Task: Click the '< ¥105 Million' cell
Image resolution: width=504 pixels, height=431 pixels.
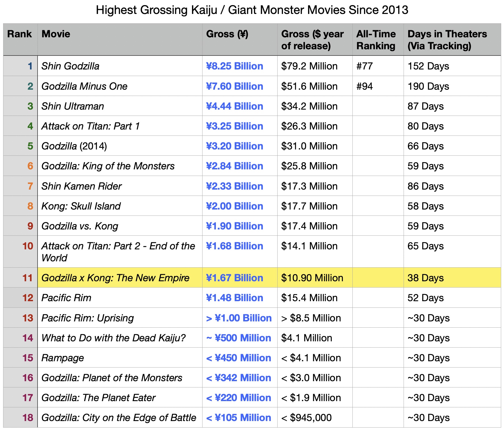Action: 240,417
